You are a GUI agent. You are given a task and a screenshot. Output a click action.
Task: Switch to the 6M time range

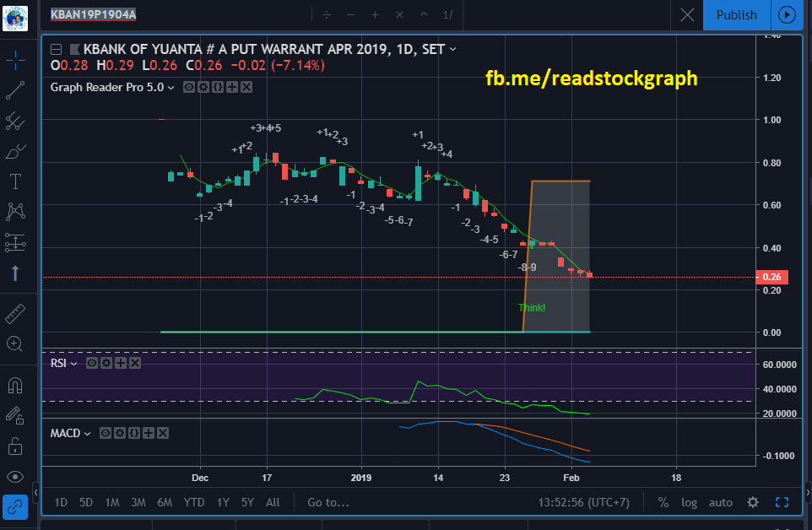pyautogui.click(x=165, y=502)
